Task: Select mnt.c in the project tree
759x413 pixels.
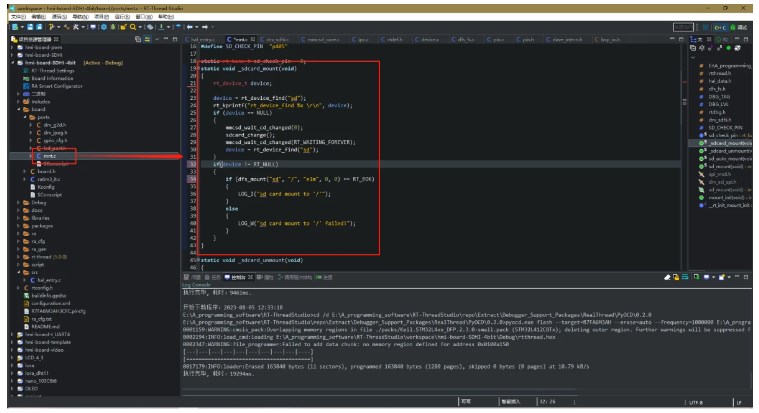Action: click(49, 156)
